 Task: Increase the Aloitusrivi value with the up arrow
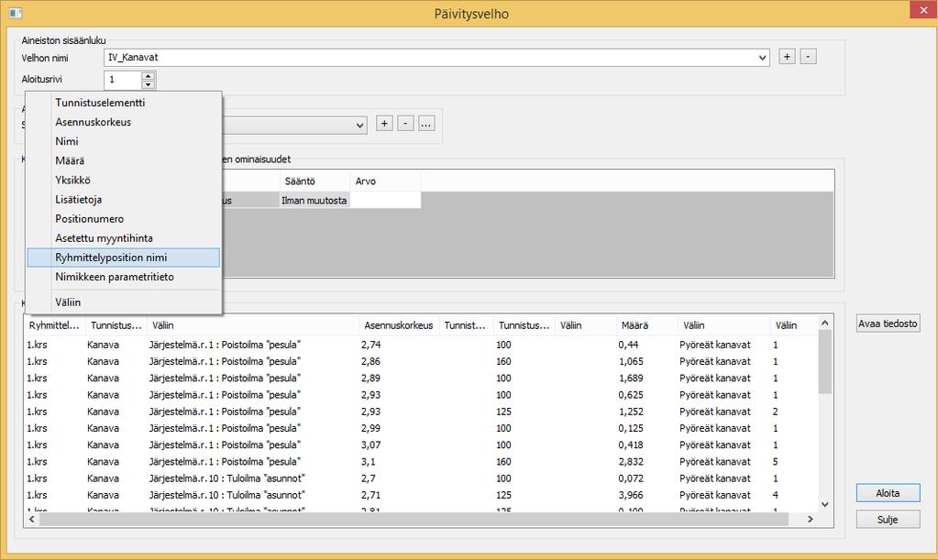148,75
